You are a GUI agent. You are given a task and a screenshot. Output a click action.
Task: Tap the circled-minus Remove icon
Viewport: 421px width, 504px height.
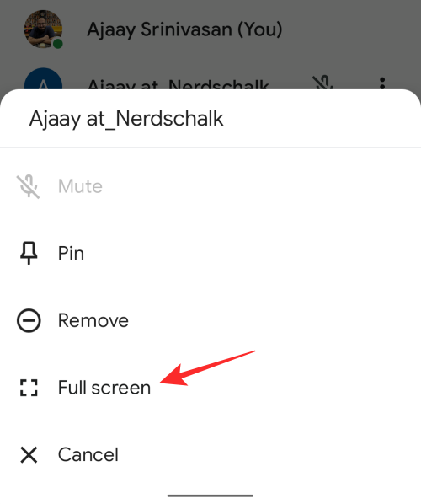[29, 320]
